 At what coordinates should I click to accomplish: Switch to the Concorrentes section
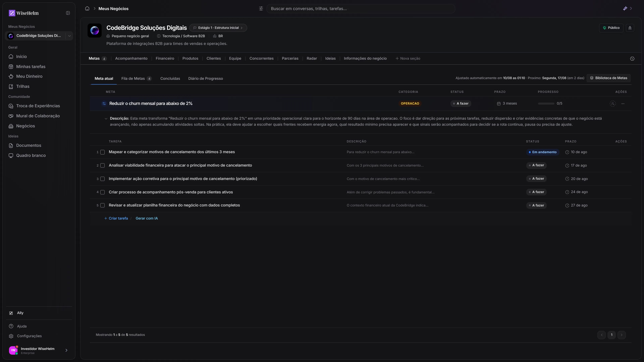point(261,58)
